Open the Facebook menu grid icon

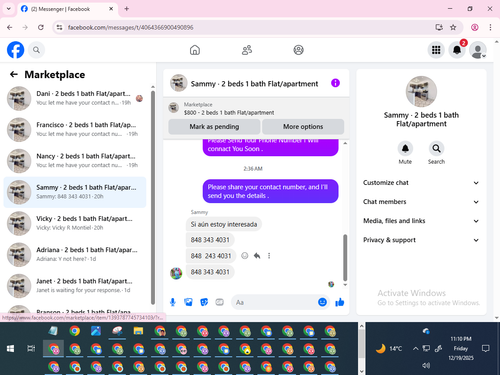[x=436, y=50]
